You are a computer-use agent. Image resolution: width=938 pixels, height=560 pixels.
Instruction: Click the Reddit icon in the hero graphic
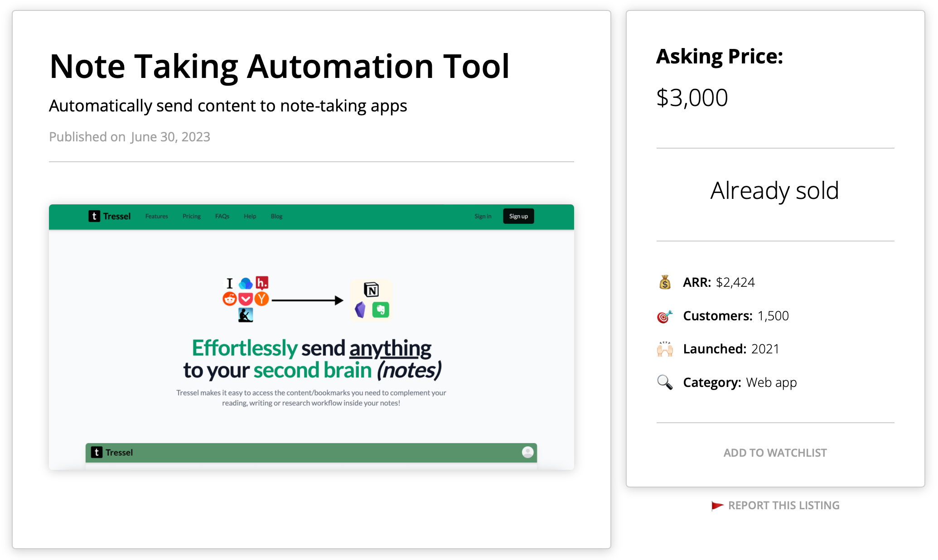(x=230, y=299)
